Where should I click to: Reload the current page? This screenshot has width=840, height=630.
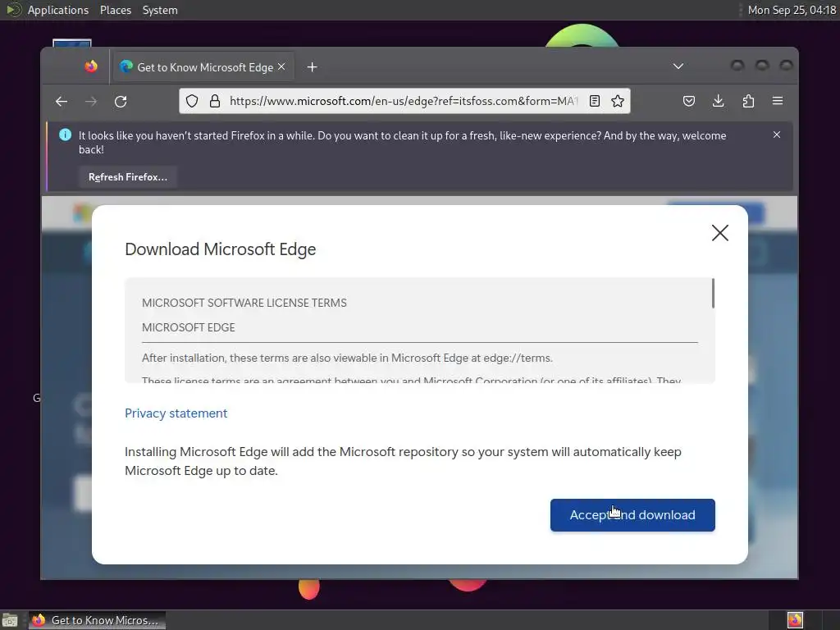click(x=121, y=101)
